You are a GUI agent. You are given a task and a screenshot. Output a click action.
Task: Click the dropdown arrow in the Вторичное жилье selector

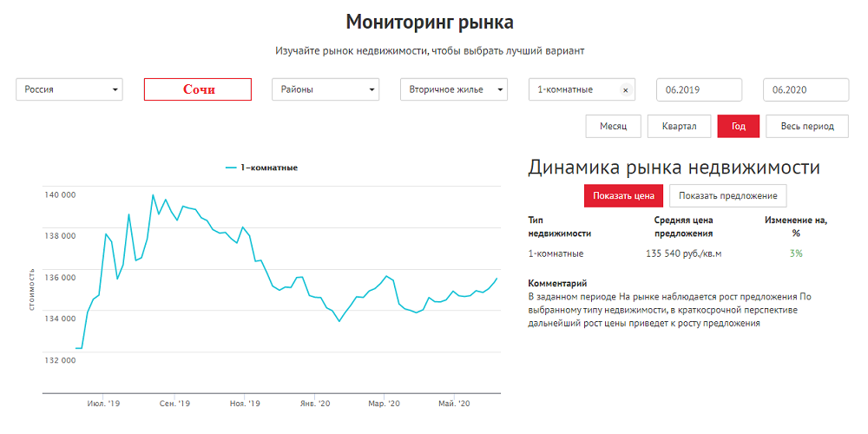(500, 90)
